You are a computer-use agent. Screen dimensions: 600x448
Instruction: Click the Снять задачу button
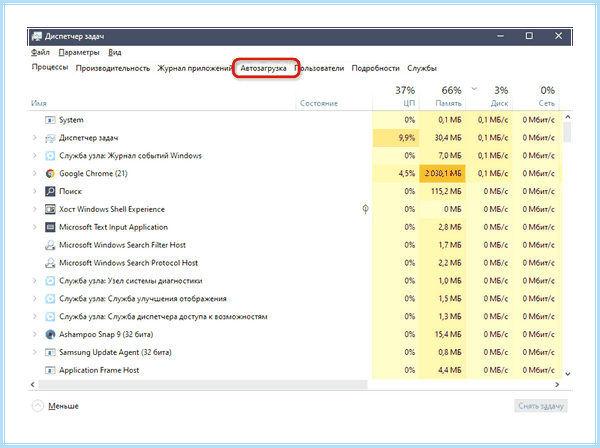541,406
